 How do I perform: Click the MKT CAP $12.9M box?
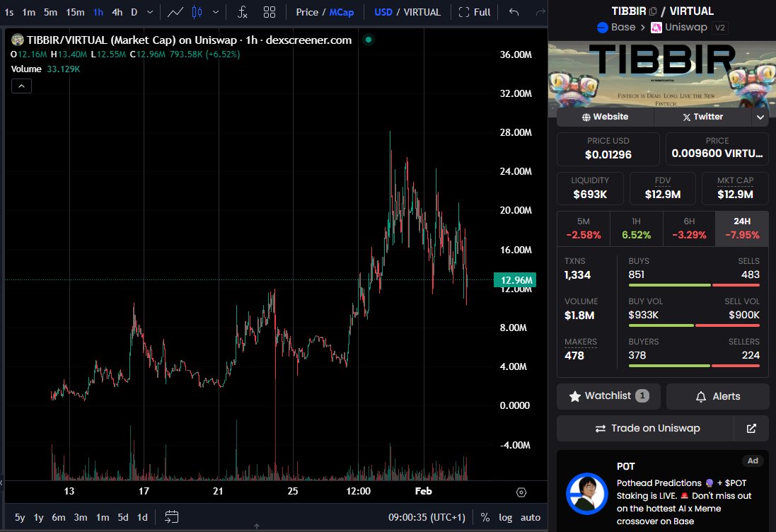pyautogui.click(x=736, y=188)
